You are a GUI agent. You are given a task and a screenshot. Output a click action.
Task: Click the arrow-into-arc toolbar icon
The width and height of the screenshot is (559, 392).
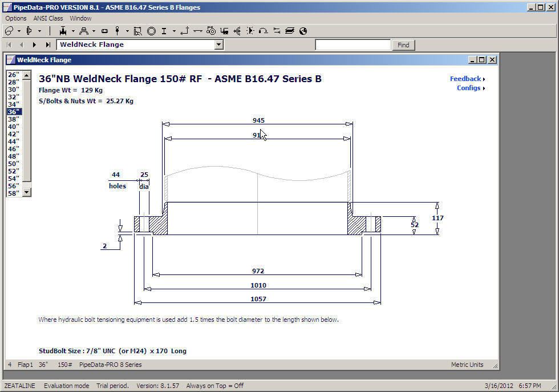(x=237, y=31)
